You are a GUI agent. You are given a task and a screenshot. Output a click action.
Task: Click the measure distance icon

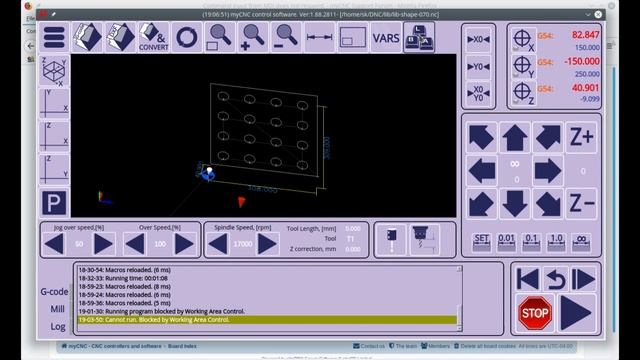[x=319, y=38]
